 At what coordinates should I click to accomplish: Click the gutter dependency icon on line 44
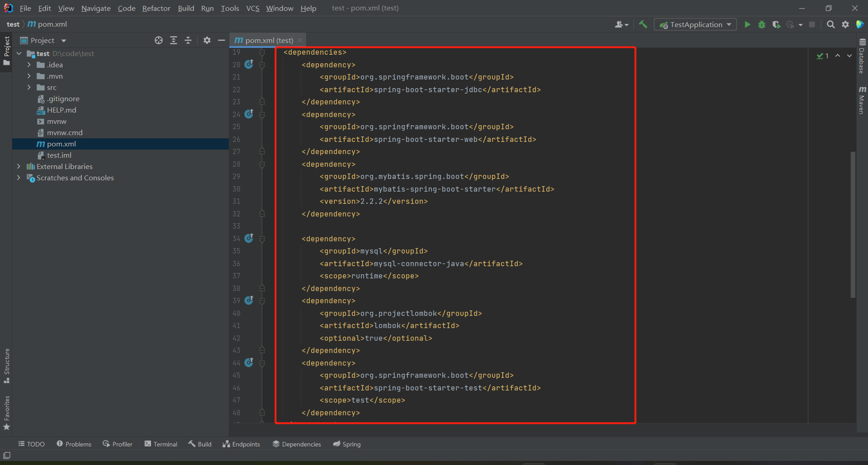click(x=249, y=362)
